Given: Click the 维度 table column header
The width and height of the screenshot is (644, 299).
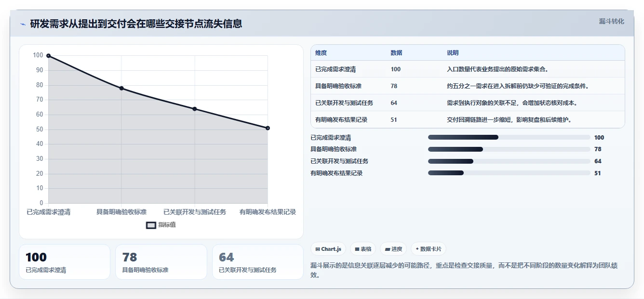Looking at the screenshot, I should [321, 53].
